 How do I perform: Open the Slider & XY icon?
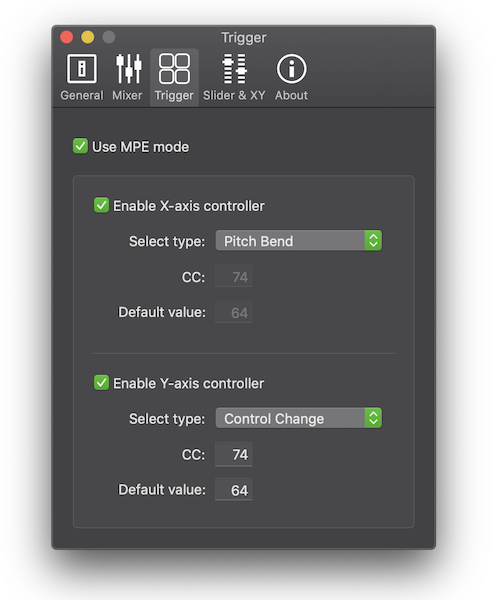pos(235,69)
